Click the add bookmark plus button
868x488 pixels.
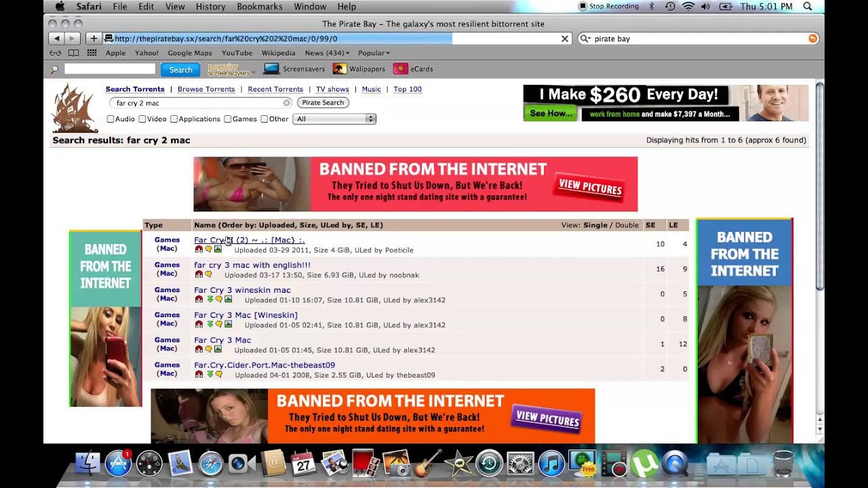(94, 39)
